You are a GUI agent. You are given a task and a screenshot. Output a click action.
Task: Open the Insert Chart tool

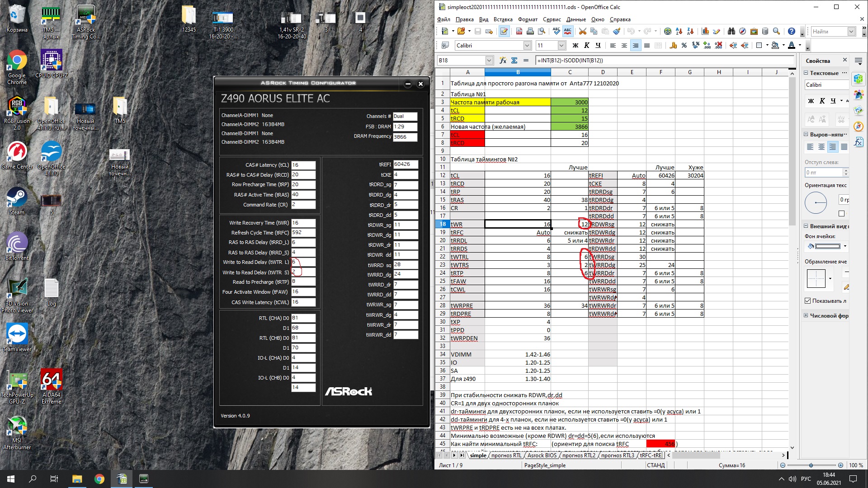[x=705, y=32]
